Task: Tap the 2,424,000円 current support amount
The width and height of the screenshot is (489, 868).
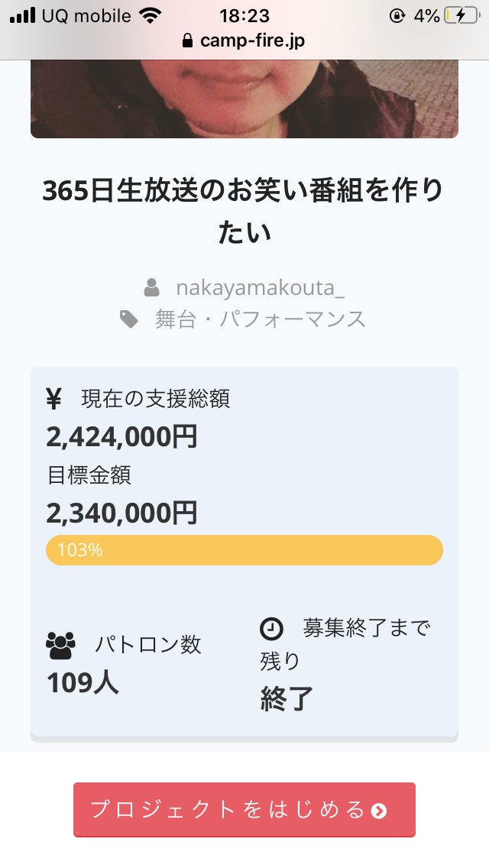Action: click(122, 436)
